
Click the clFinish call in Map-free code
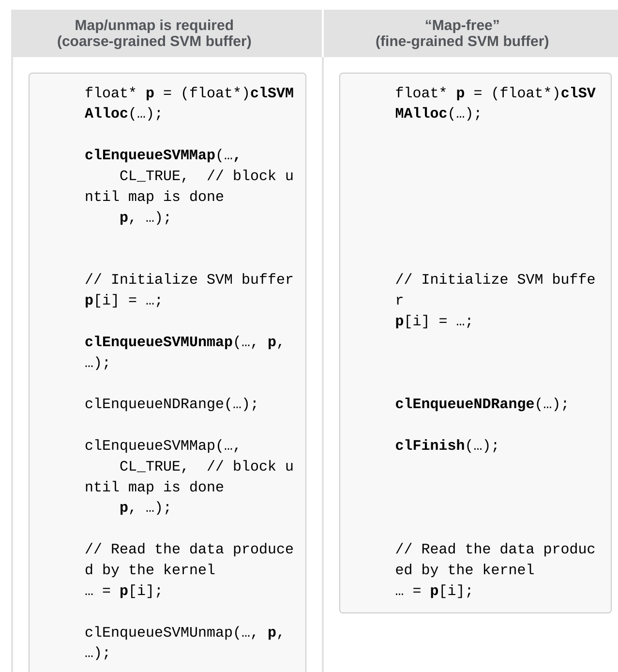click(430, 445)
